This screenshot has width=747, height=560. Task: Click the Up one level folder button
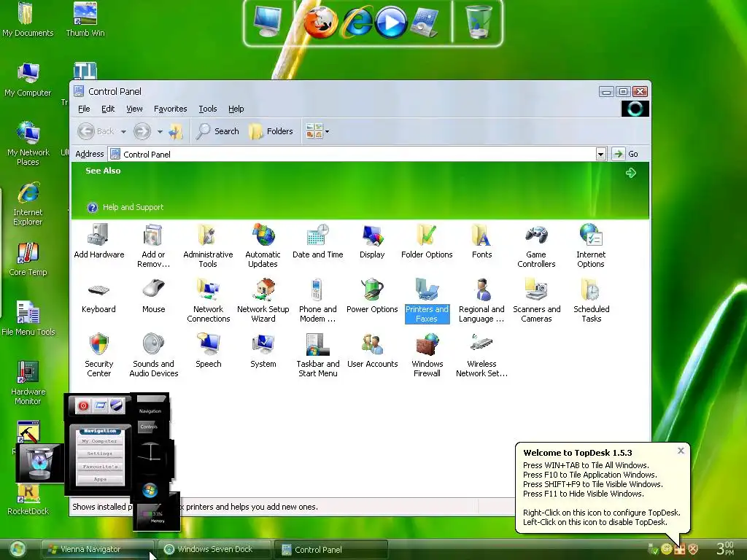pyautogui.click(x=176, y=131)
